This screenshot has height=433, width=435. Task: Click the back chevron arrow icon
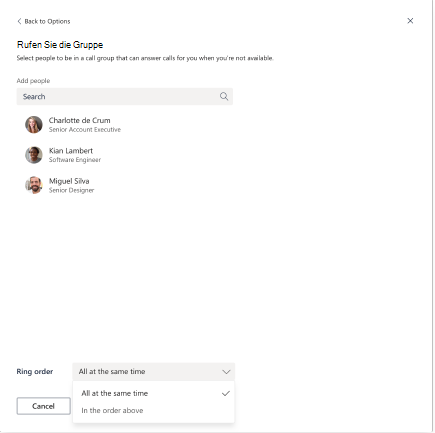click(x=19, y=21)
